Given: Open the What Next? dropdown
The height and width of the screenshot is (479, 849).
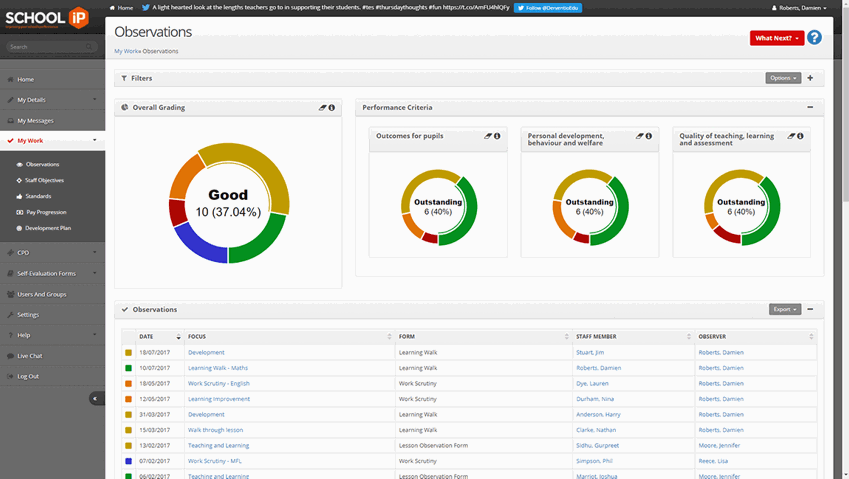Looking at the screenshot, I should [x=776, y=38].
